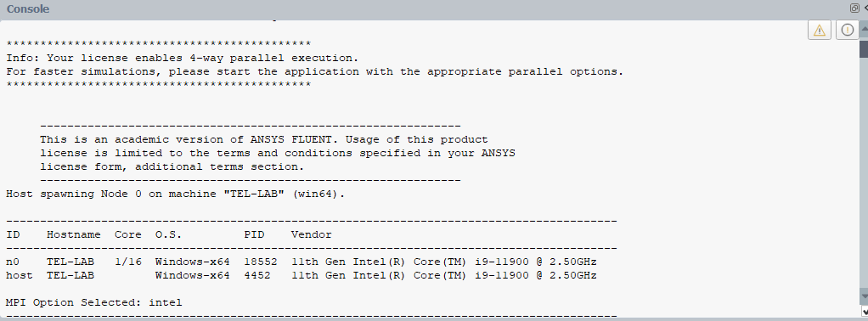Click the circled exclamation errors icon
This screenshot has height=321, width=868.
(847, 30)
